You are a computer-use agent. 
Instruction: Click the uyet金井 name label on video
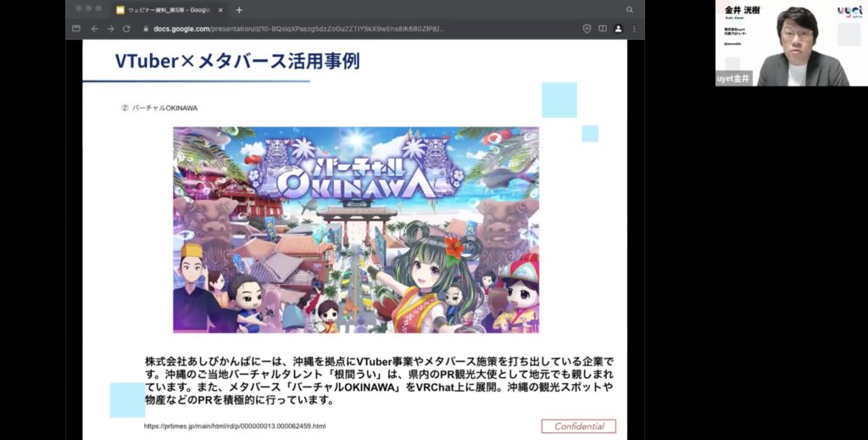733,79
